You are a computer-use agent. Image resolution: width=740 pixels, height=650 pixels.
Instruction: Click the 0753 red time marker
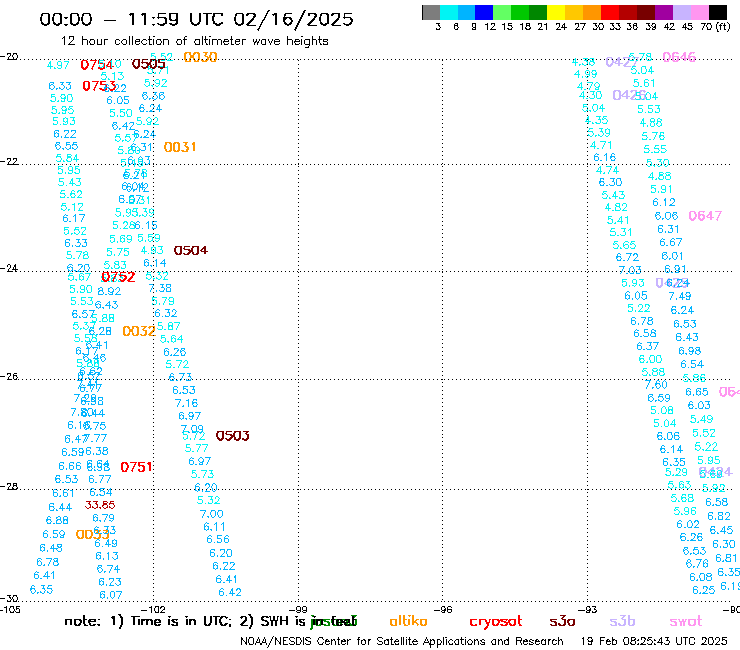point(99,86)
